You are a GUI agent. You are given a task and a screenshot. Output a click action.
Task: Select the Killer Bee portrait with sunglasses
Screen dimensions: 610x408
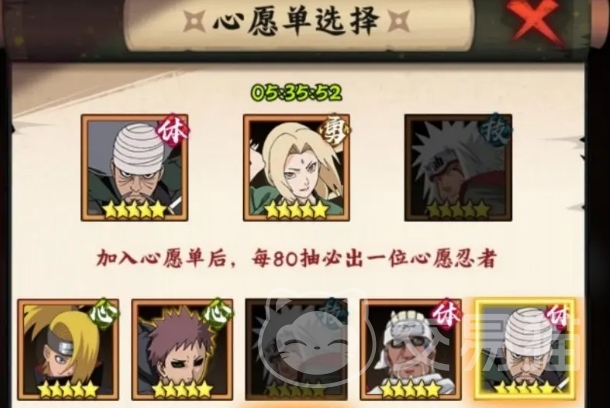pos(411,349)
